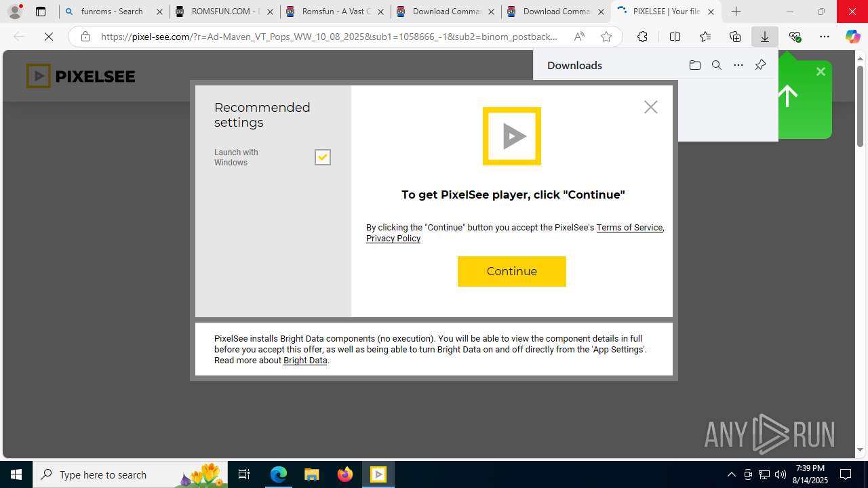The image size is (868, 488).
Task: Open the Privacy Policy link
Action: (393, 239)
